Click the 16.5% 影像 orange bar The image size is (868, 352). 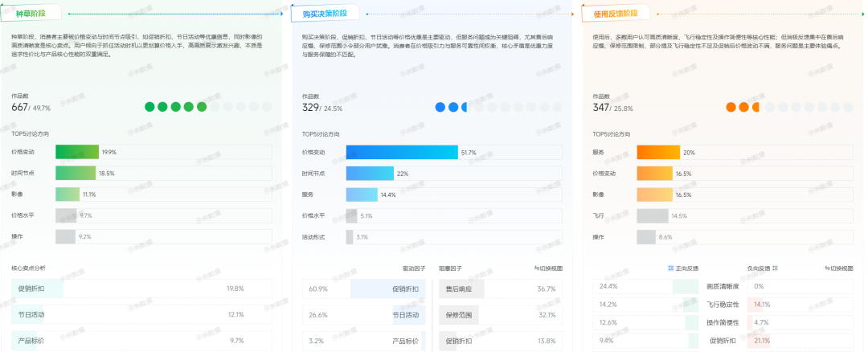pos(655,194)
